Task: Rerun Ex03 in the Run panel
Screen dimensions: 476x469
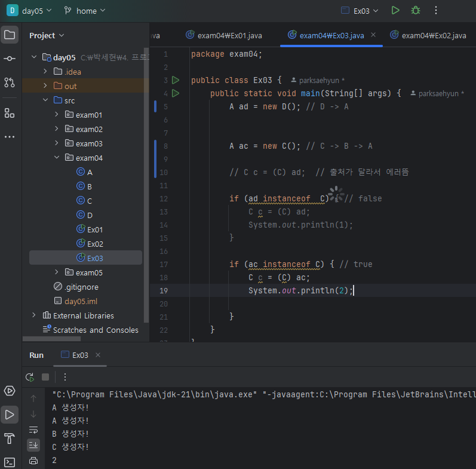Action: coord(30,377)
